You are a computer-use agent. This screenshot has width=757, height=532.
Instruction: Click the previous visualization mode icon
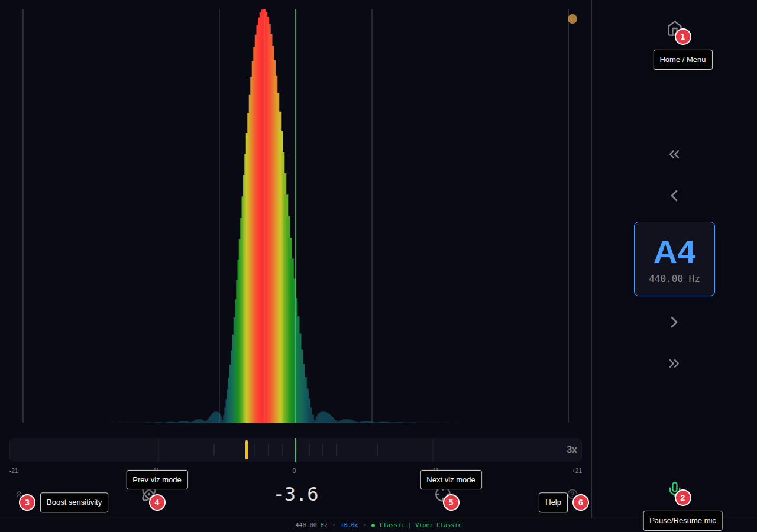click(x=148, y=495)
